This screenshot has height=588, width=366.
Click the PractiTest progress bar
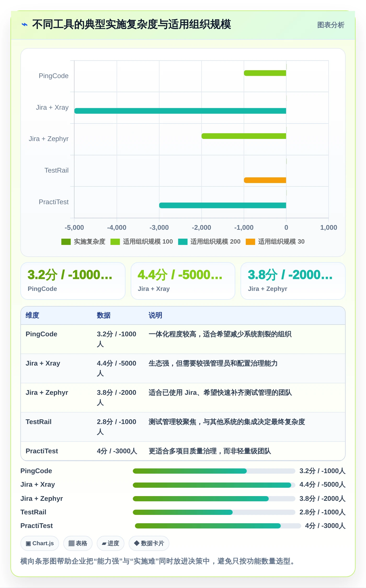click(x=218, y=526)
